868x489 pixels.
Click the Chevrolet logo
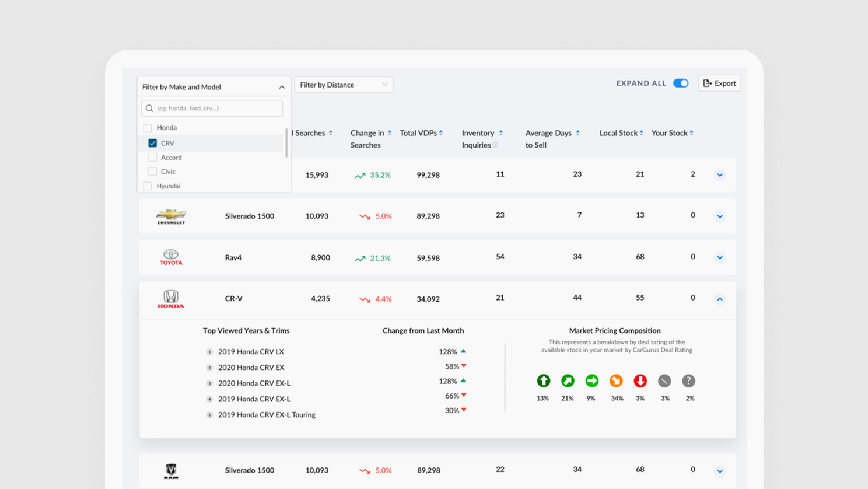point(171,216)
